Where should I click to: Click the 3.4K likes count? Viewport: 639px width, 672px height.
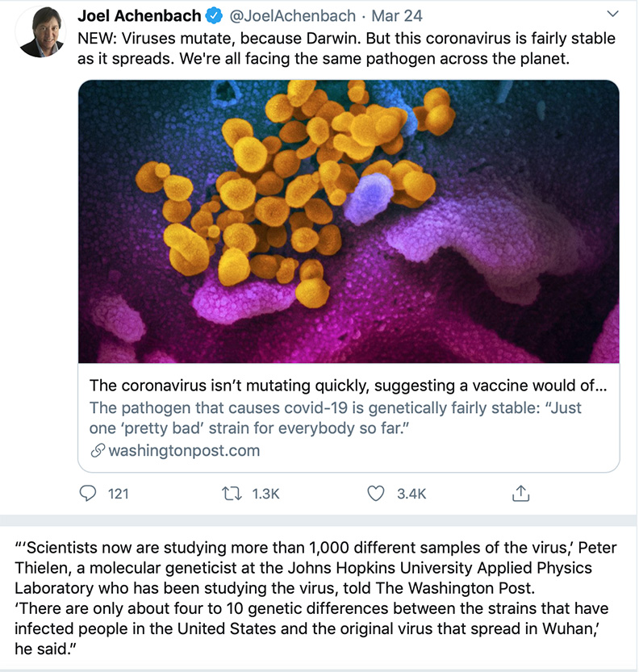(411, 494)
